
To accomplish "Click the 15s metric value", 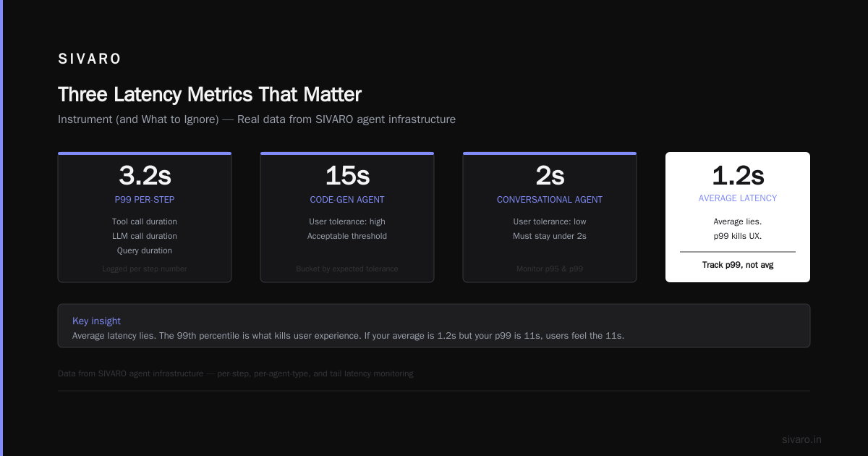I will [x=347, y=175].
